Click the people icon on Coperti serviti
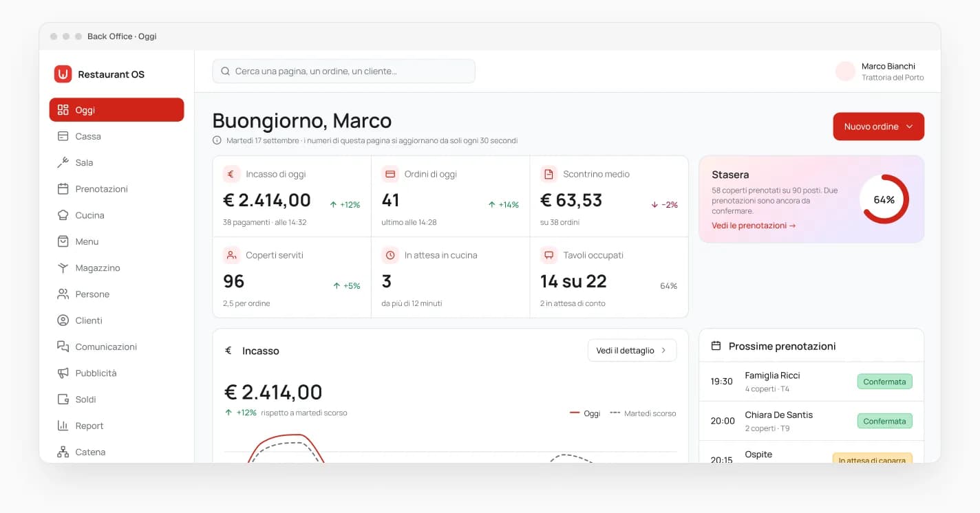The height and width of the screenshot is (513, 980). click(231, 255)
